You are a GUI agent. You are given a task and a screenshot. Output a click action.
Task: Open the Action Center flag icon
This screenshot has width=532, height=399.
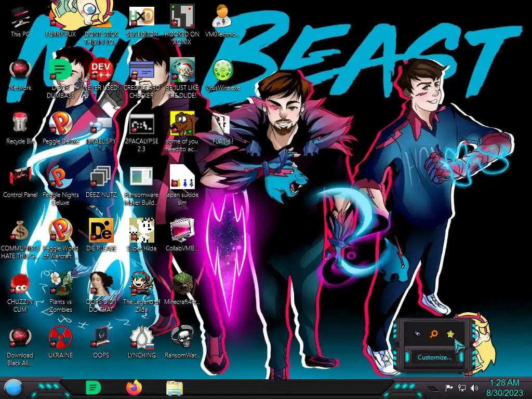[x=449, y=388]
